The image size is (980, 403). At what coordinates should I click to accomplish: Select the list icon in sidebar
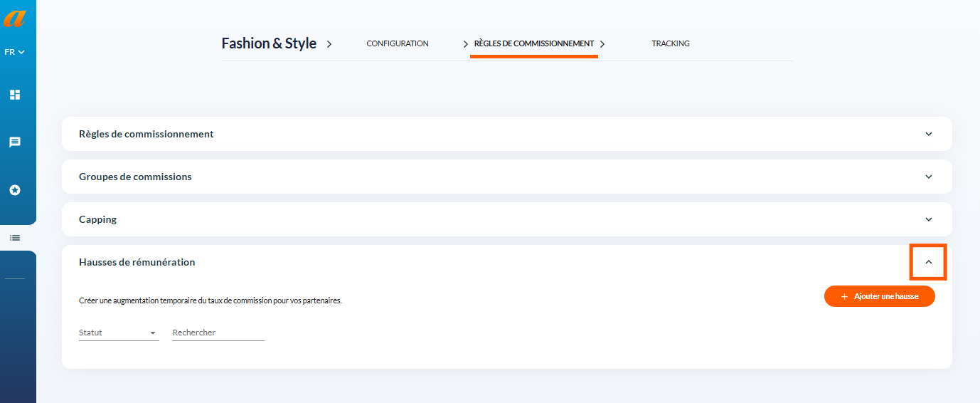15,238
